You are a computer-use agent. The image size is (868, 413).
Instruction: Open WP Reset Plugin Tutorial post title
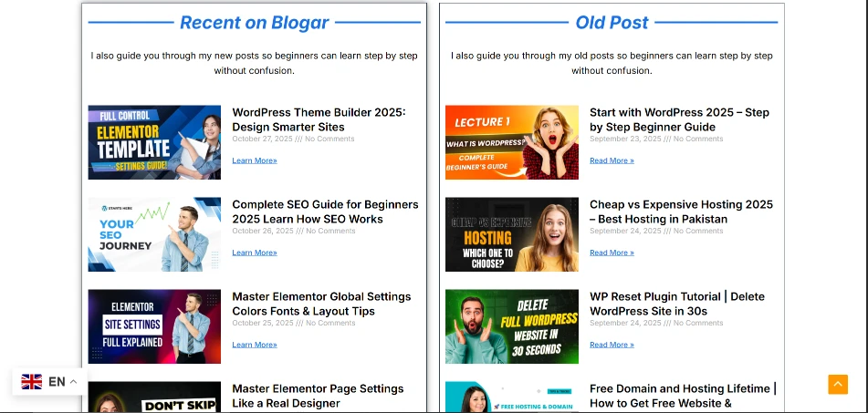677,304
